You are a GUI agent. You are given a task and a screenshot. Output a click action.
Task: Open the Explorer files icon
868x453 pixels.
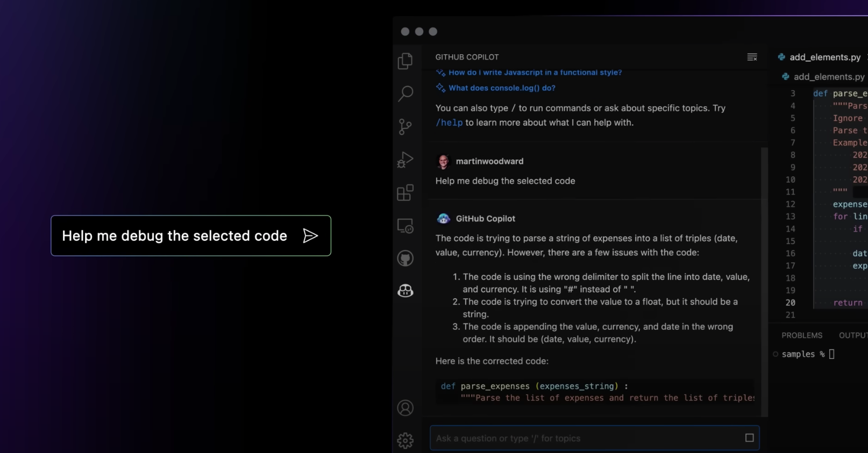pyautogui.click(x=405, y=61)
